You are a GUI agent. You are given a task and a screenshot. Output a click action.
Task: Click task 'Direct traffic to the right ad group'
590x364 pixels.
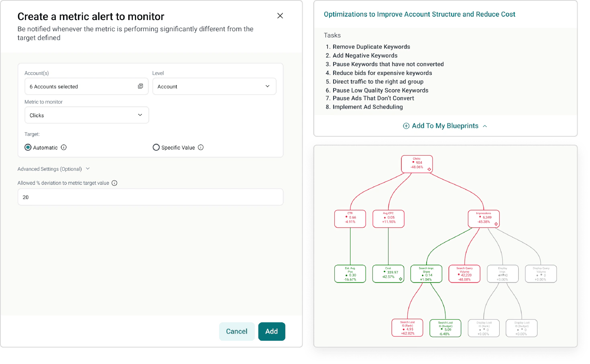click(x=378, y=82)
